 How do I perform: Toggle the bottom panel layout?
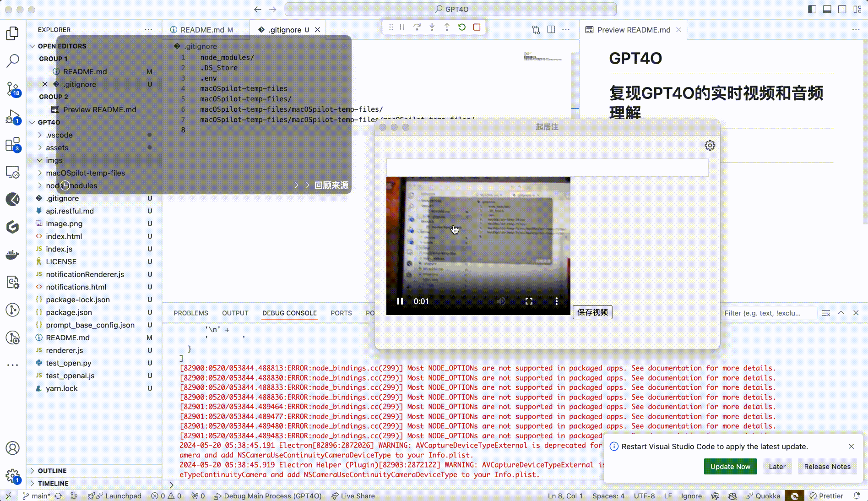tap(827, 9)
